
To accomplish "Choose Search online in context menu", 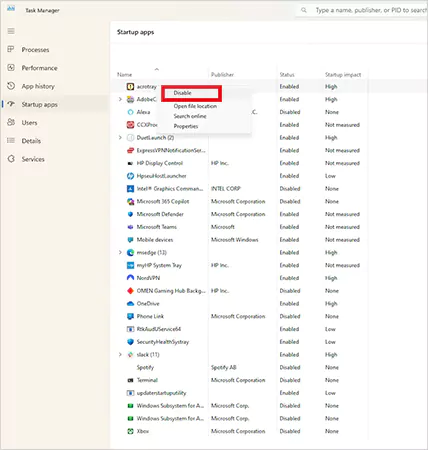I will [190, 116].
